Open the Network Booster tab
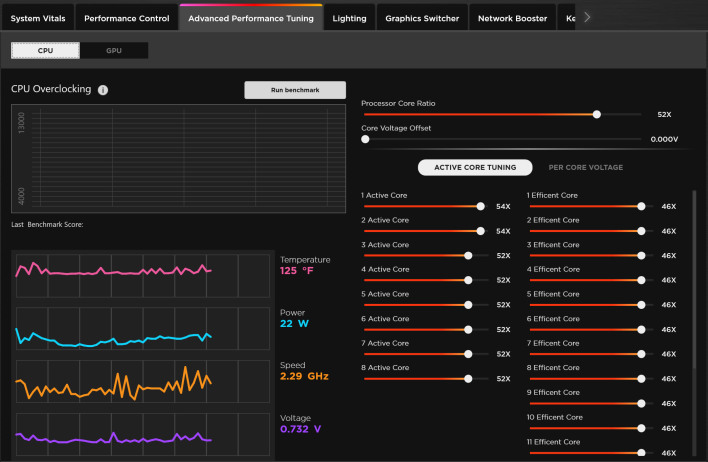 point(514,18)
